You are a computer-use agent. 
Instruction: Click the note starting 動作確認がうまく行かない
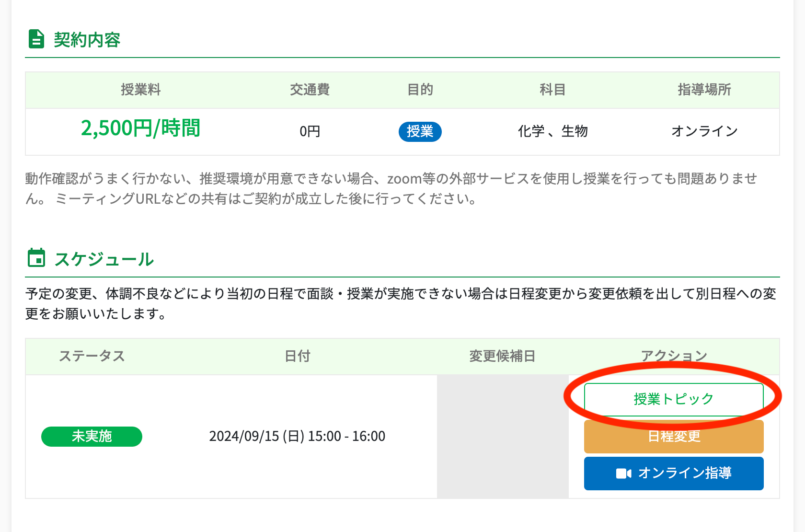391,189
